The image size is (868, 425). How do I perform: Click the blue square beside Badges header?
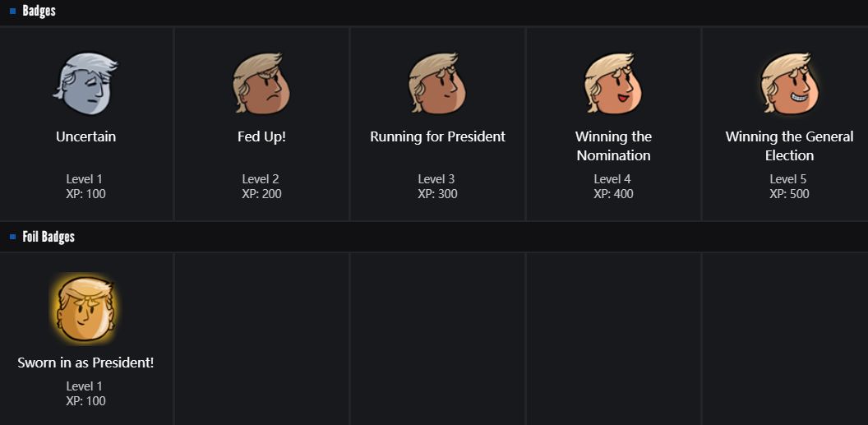point(12,12)
